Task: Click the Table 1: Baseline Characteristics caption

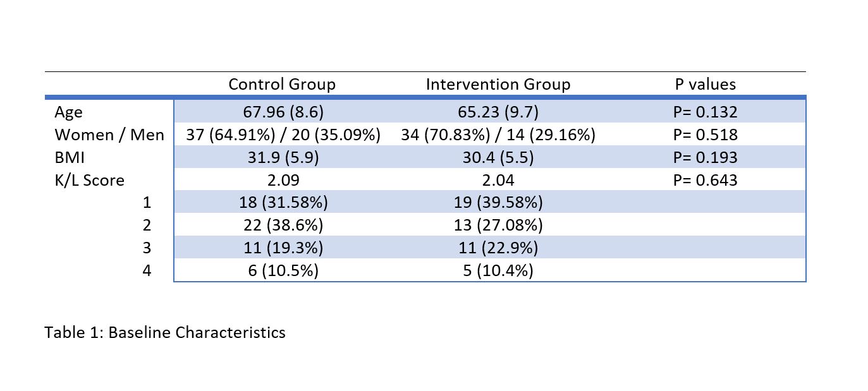Action: tap(165, 332)
